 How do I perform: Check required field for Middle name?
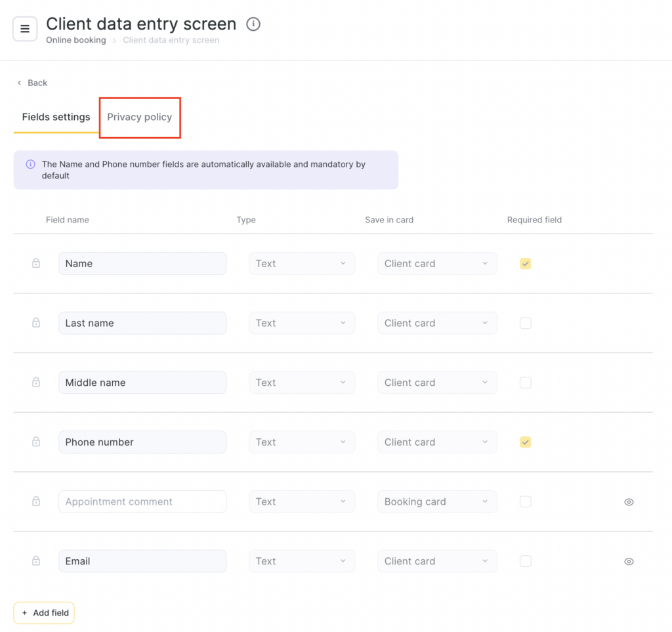tap(526, 383)
